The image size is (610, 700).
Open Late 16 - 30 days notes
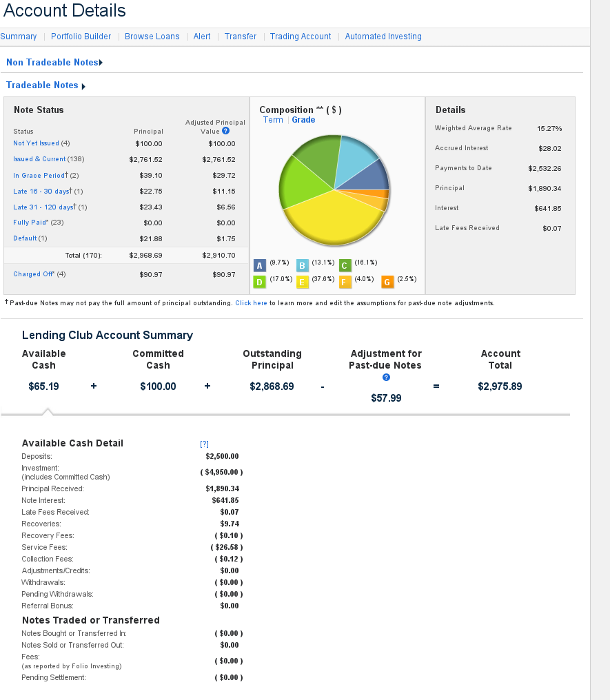click(x=43, y=191)
